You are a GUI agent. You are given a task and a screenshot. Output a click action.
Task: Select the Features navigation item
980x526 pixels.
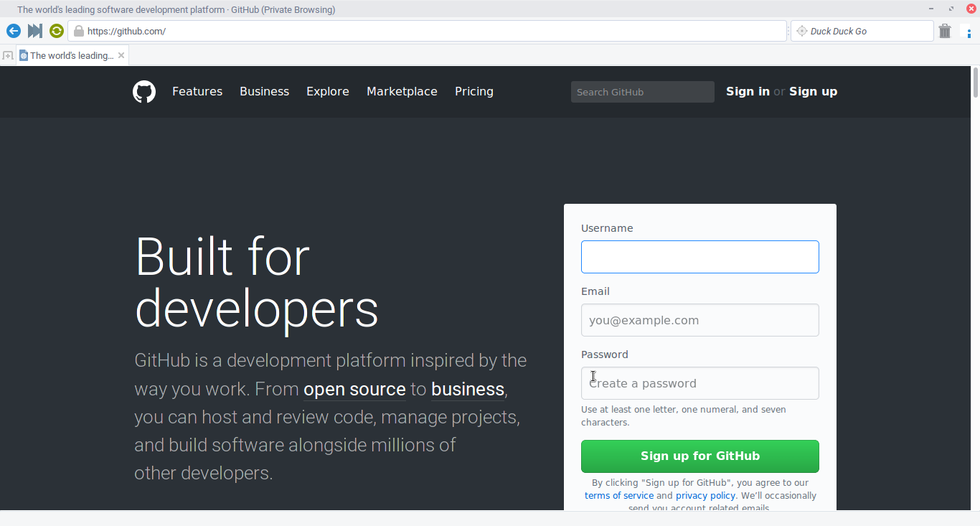tap(197, 91)
